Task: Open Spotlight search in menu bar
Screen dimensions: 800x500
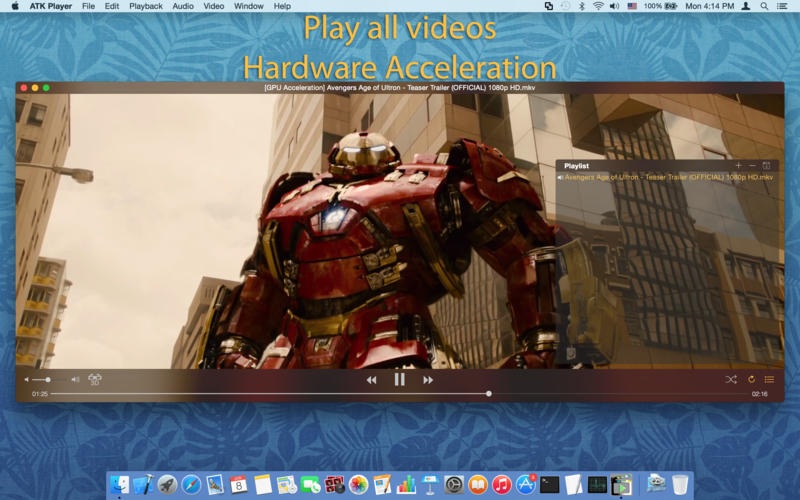Action: point(764,6)
